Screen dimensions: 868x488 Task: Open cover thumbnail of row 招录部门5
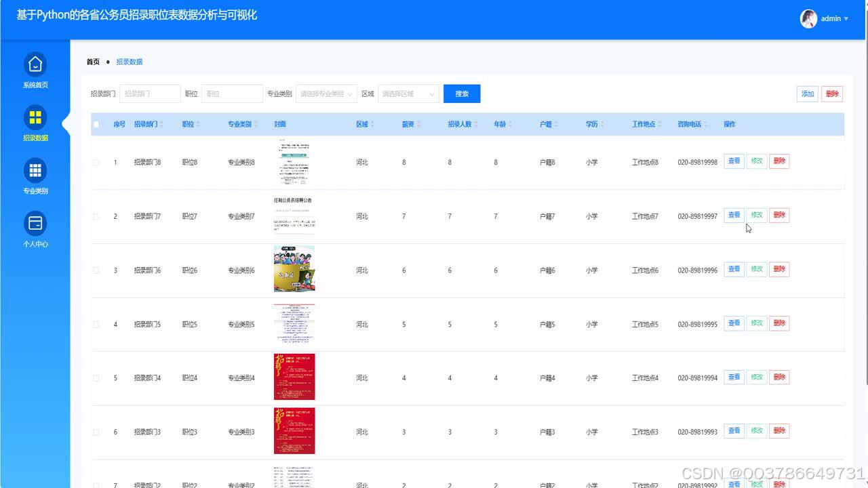[294, 325]
